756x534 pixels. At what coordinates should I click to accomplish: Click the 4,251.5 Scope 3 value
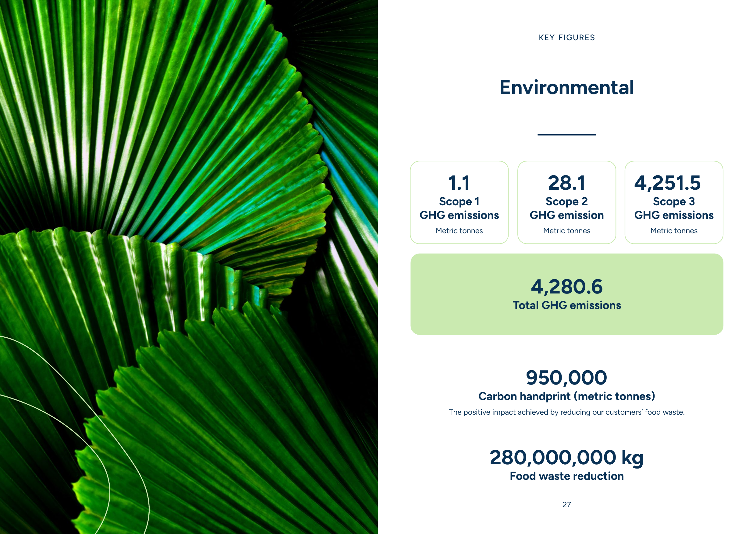667,183
